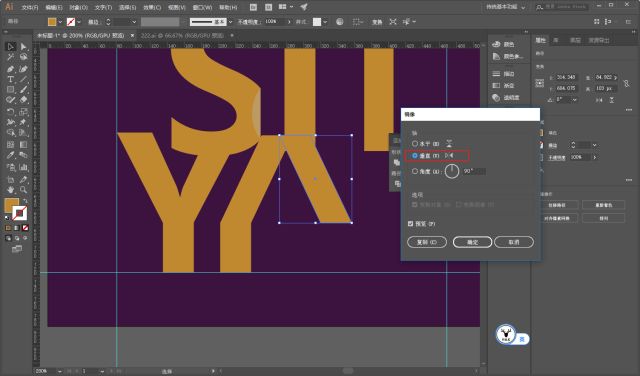
Task: Select the angle radio button
Action: [415, 171]
